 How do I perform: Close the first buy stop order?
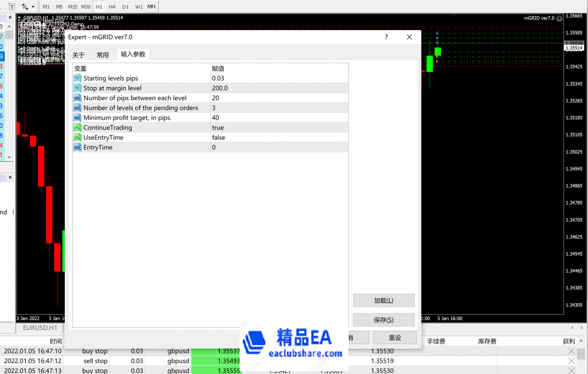tap(571, 351)
